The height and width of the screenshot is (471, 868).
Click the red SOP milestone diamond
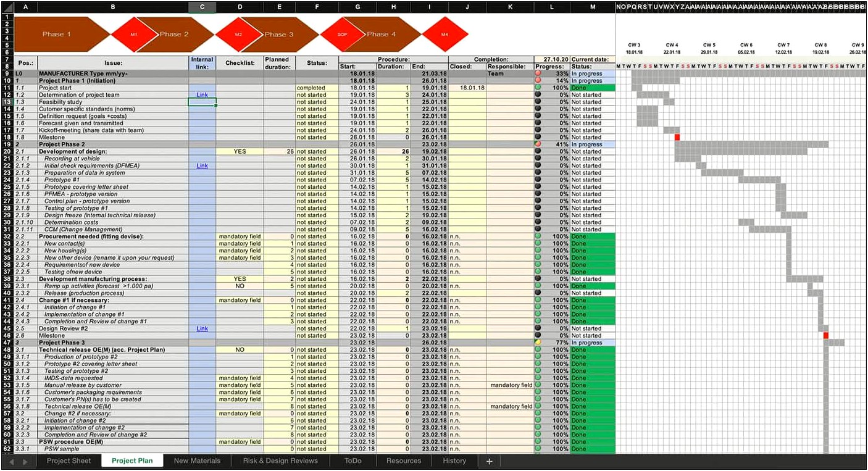(342, 35)
